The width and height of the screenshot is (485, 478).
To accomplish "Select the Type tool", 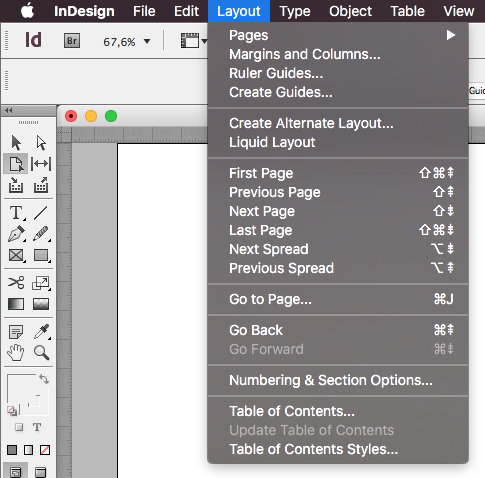I will pyautogui.click(x=16, y=213).
